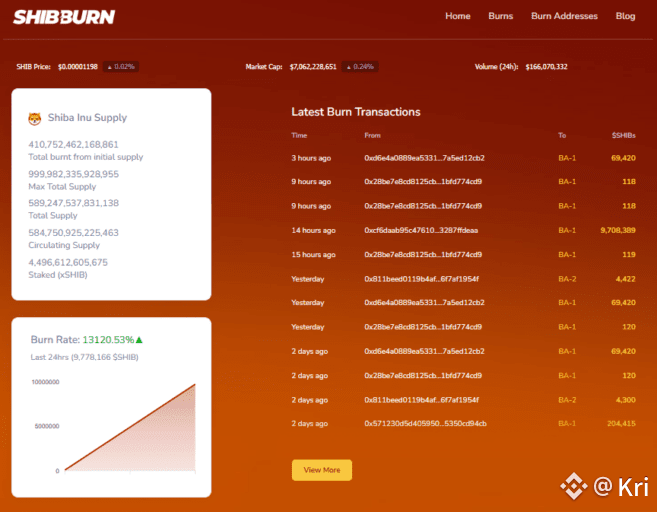Click the 589,247,537,831,138 total supply value
The height and width of the screenshot is (512, 657).
point(74,203)
